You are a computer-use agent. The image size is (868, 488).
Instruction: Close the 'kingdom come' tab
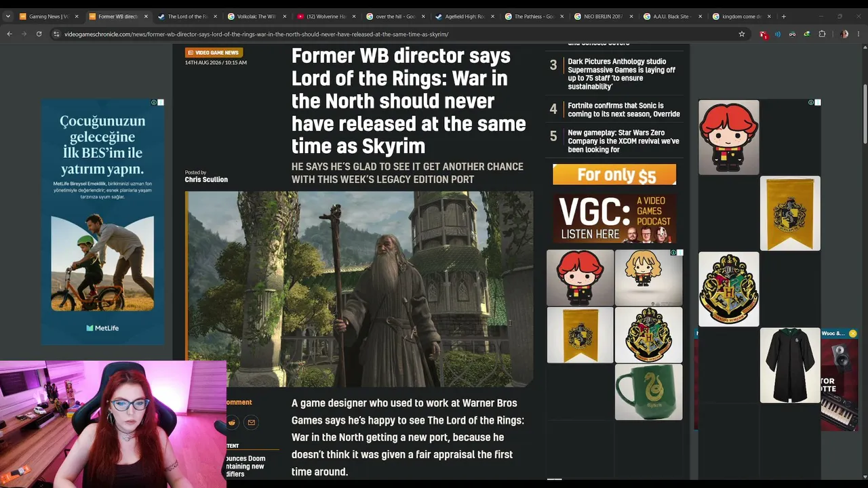(x=769, y=16)
